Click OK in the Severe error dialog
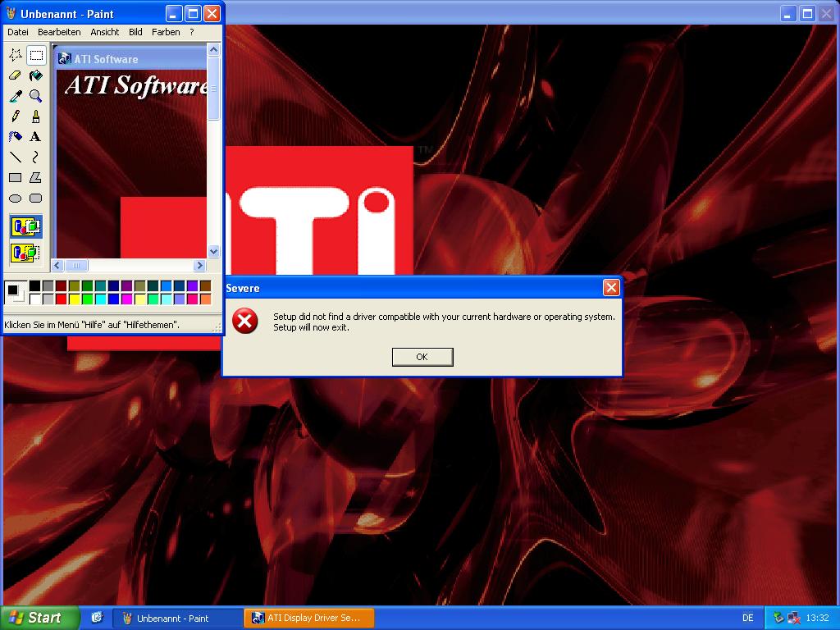This screenshot has width=840, height=630. [x=422, y=357]
